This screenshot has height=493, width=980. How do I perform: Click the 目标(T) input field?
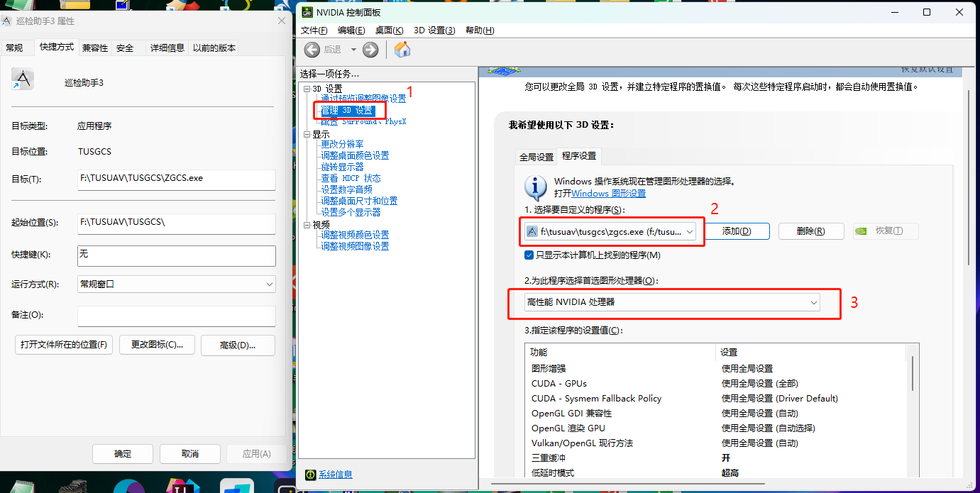(x=176, y=179)
